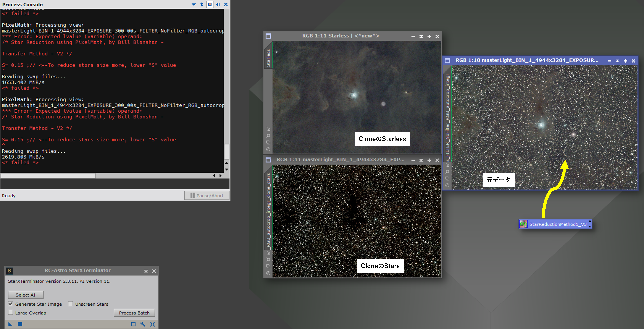The height and width of the screenshot is (329, 644).
Task: Click the overlapping squares icon in the original masterLight sidebar
Action: pos(447,178)
